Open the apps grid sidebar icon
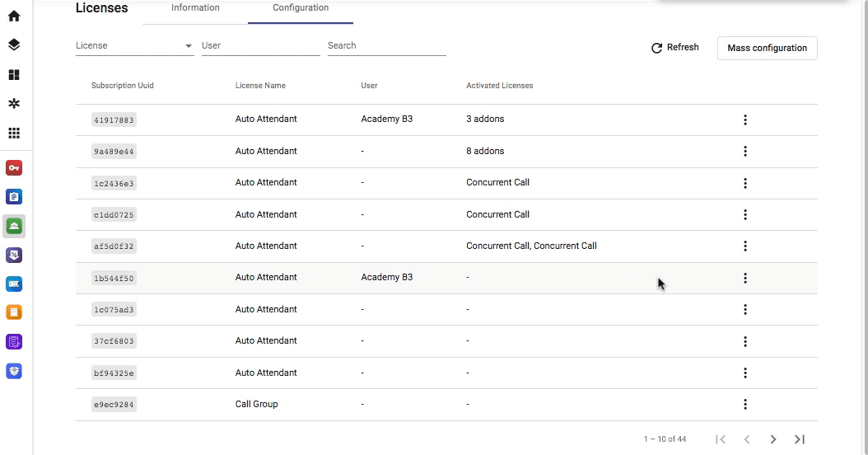 coord(14,133)
